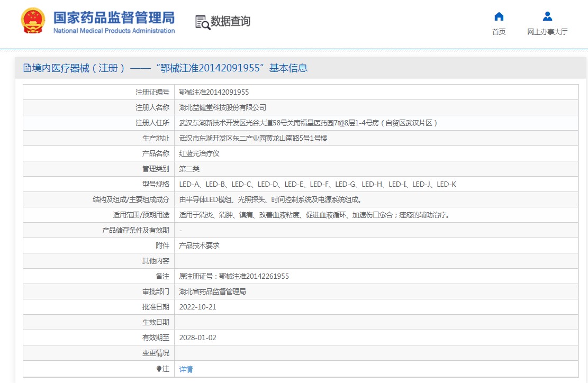The height and width of the screenshot is (383, 588).
Task: Click the 变更情况 row label
Action: 156,353
